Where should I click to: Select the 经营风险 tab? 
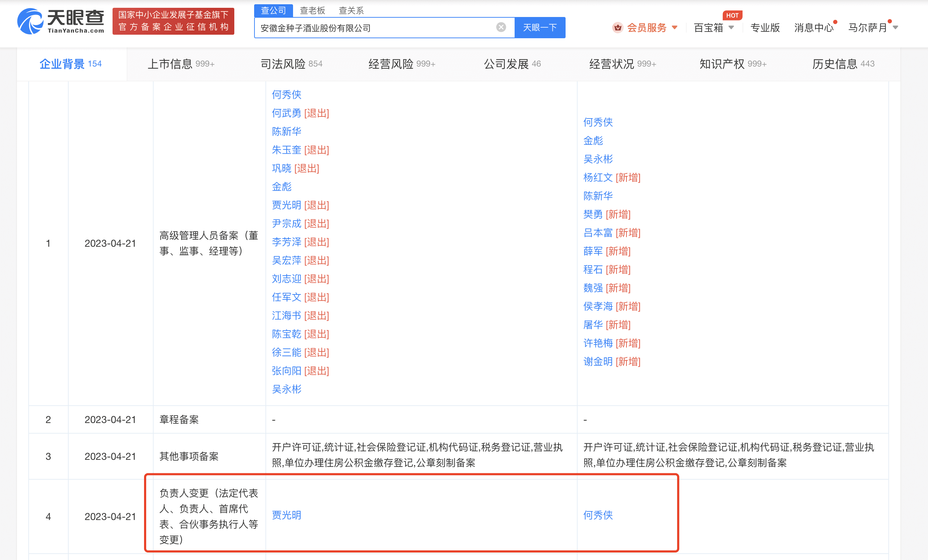point(402,64)
